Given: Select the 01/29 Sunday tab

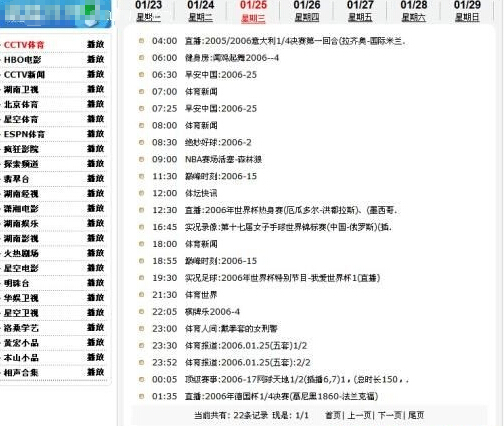Looking at the screenshot, I should click(x=467, y=11).
